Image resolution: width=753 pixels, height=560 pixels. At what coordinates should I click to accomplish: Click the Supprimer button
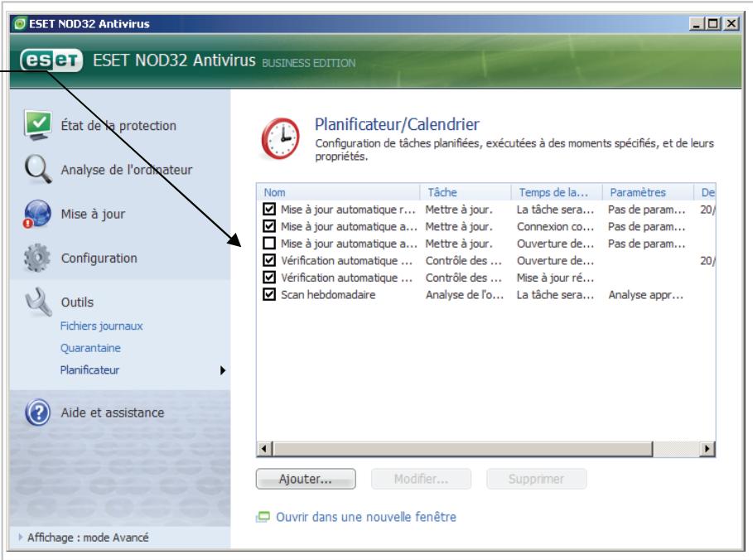pyautogui.click(x=537, y=479)
